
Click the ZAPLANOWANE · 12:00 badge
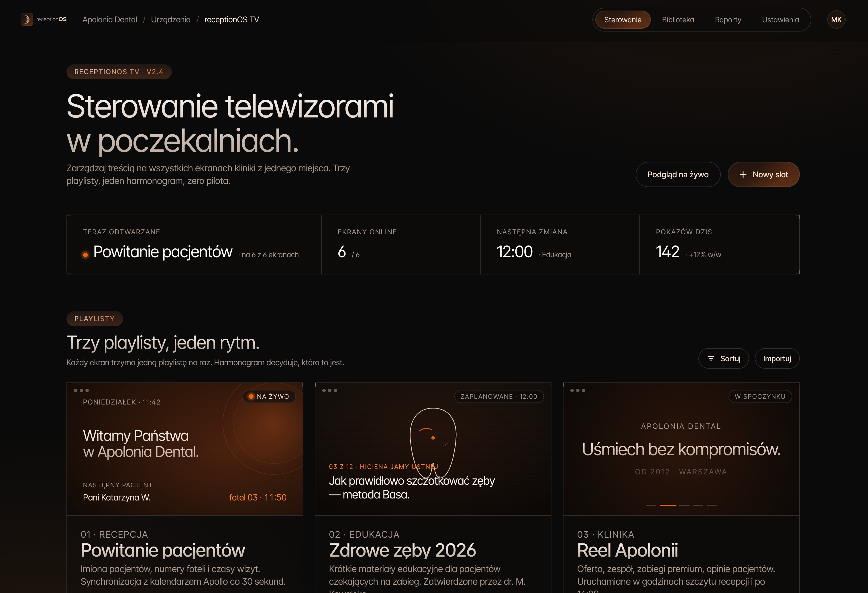[x=499, y=396]
